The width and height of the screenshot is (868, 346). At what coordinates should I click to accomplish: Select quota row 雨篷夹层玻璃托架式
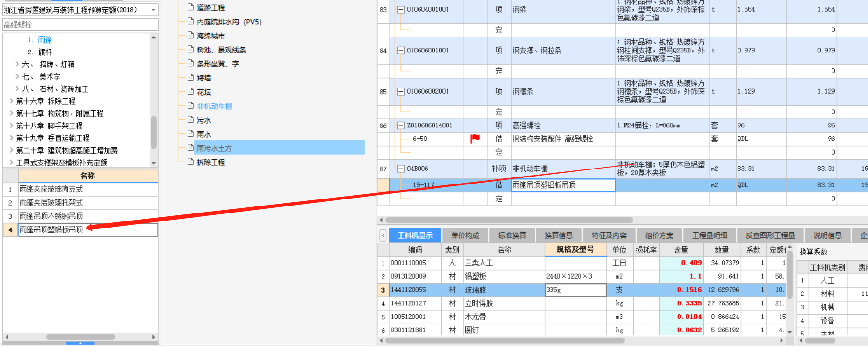[x=88, y=203]
